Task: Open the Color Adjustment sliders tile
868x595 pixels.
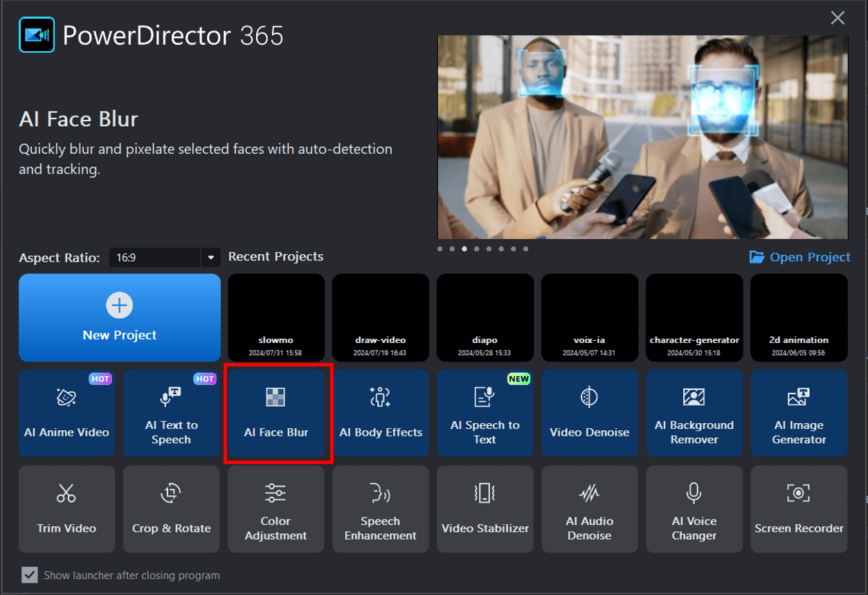Action: pos(276,509)
